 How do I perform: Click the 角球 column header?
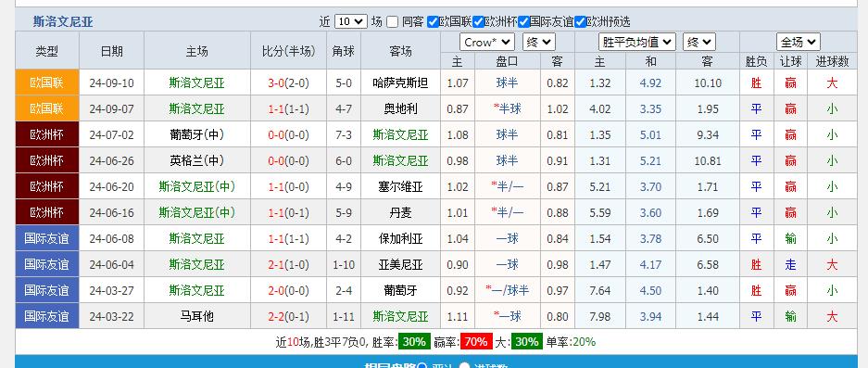click(x=343, y=52)
